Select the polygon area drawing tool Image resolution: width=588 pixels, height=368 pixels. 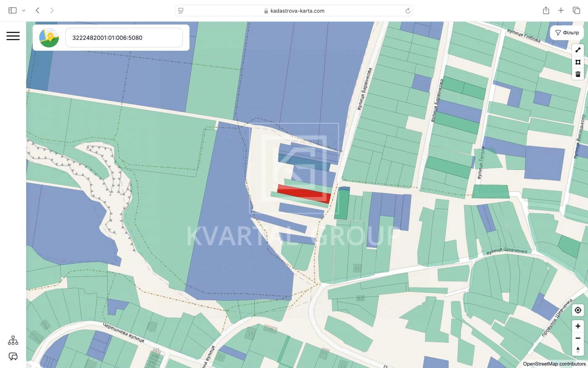point(578,62)
